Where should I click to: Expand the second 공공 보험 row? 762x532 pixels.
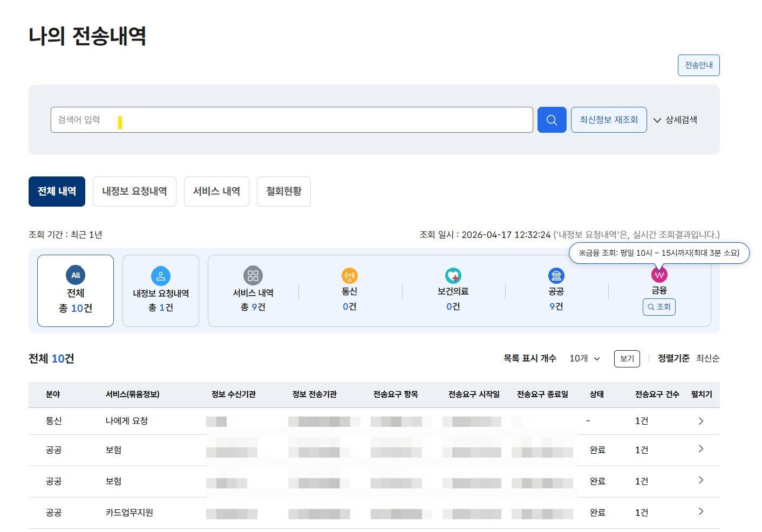700,480
